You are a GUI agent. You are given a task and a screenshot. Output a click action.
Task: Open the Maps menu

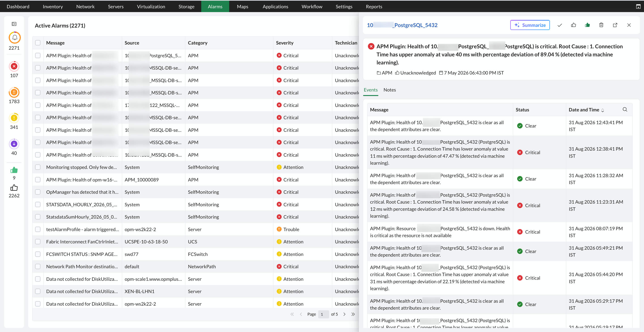click(242, 6)
